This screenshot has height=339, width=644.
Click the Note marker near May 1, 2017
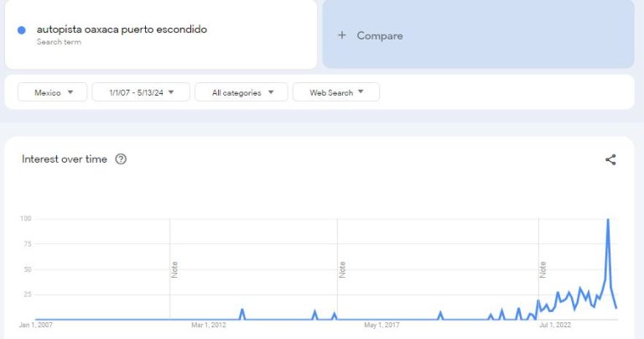tap(342, 269)
